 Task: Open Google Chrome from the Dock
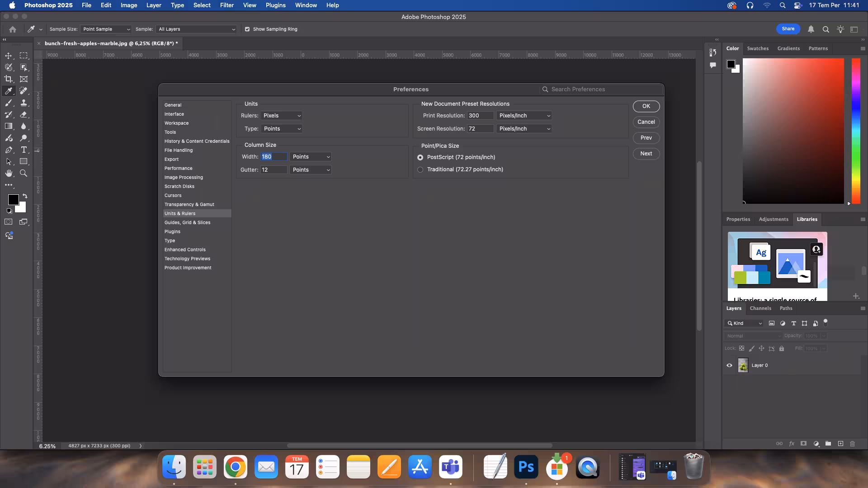pos(236,467)
